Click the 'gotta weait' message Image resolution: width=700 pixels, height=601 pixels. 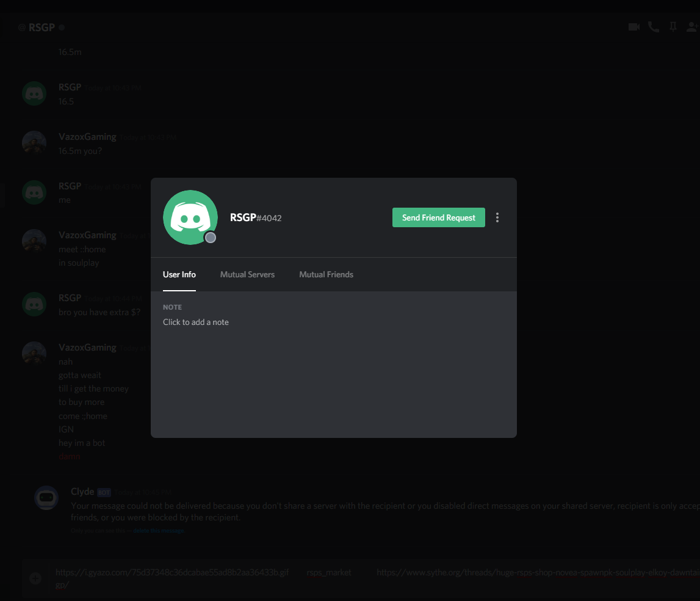click(79, 376)
